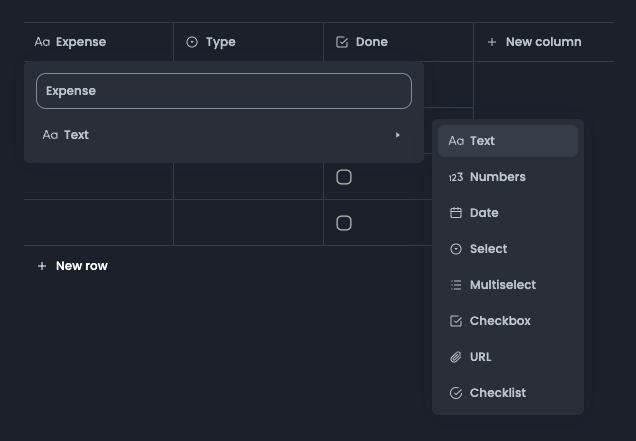Click the Select icon in Type column header

point(192,42)
